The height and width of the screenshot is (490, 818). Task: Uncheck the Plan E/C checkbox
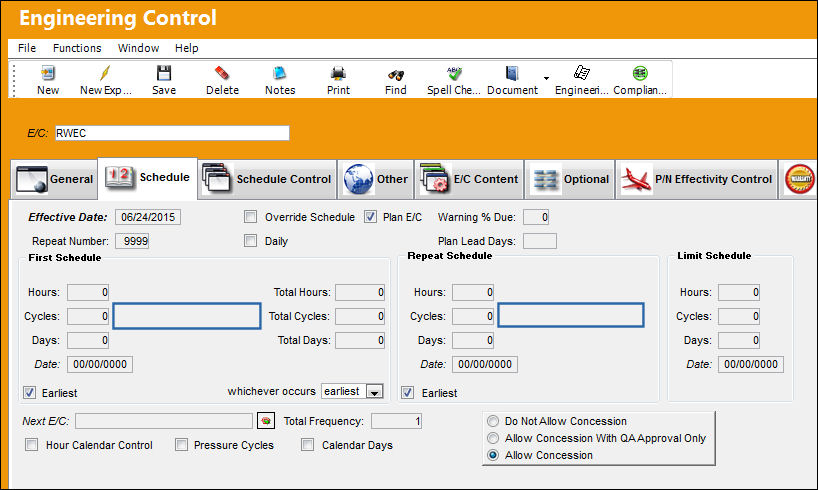370,217
